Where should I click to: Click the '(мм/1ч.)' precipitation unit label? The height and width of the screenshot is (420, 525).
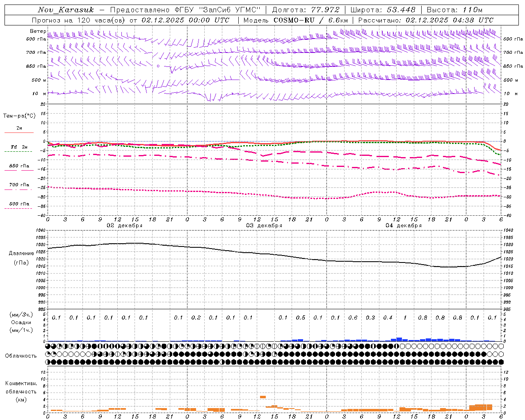[21, 330]
